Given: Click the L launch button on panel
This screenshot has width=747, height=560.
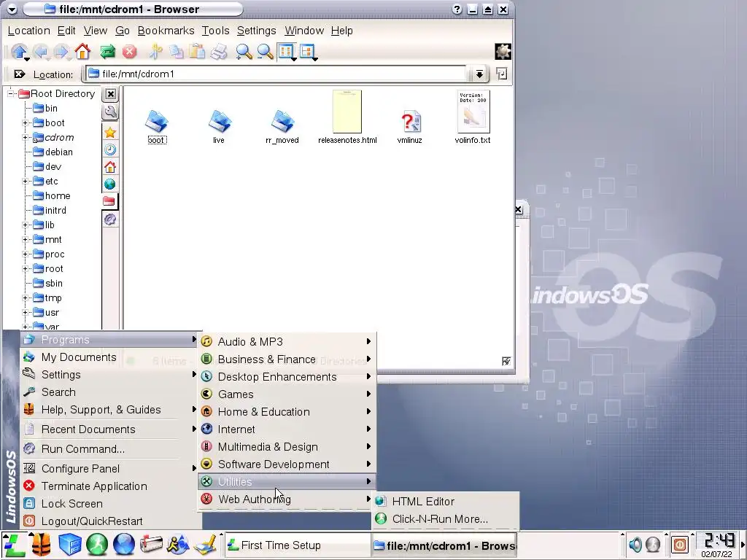Looking at the screenshot, I should click(x=14, y=545).
